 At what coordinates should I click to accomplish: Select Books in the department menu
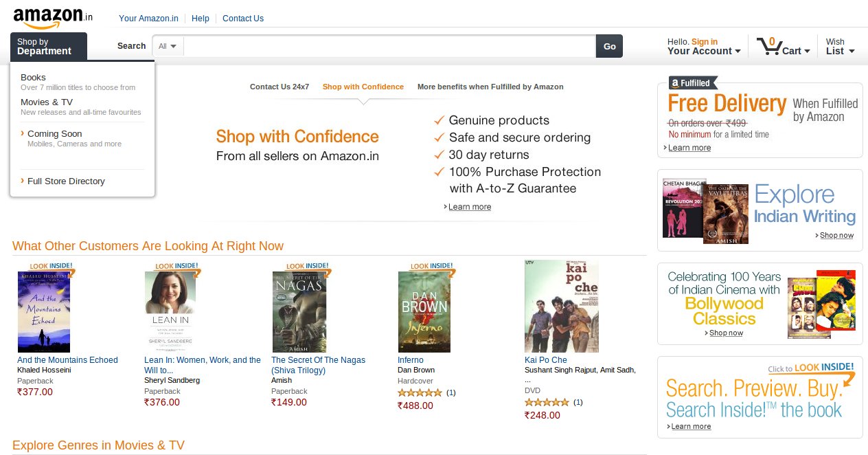[x=33, y=78]
